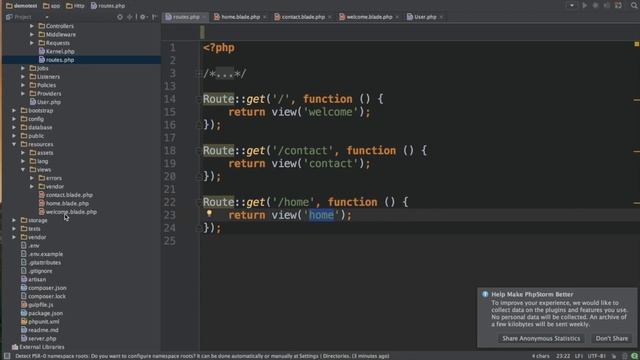This screenshot has width=640, height=360.
Task: Open the run configuration dropdown
Action: point(572,6)
